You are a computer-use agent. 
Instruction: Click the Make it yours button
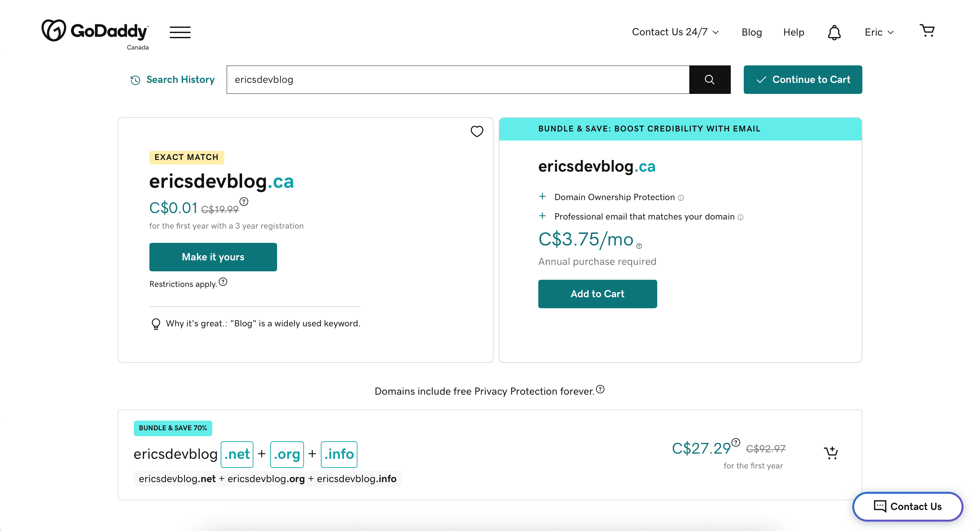pyautogui.click(x=213, y=257)
